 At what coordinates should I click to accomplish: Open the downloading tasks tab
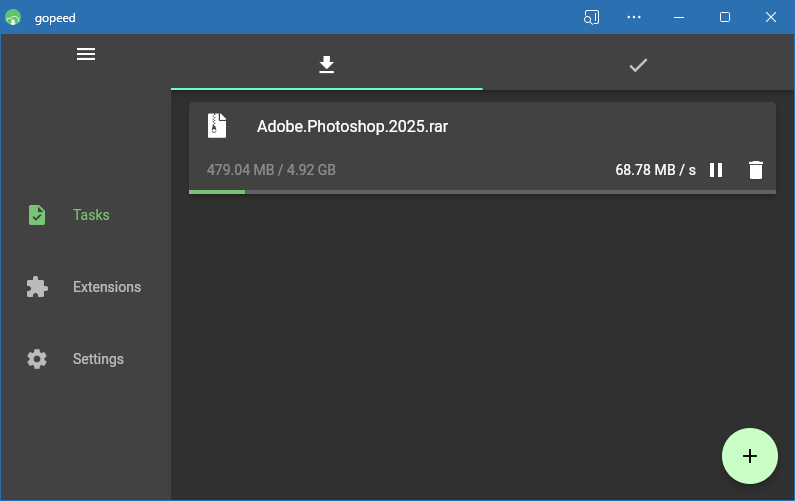327,65
